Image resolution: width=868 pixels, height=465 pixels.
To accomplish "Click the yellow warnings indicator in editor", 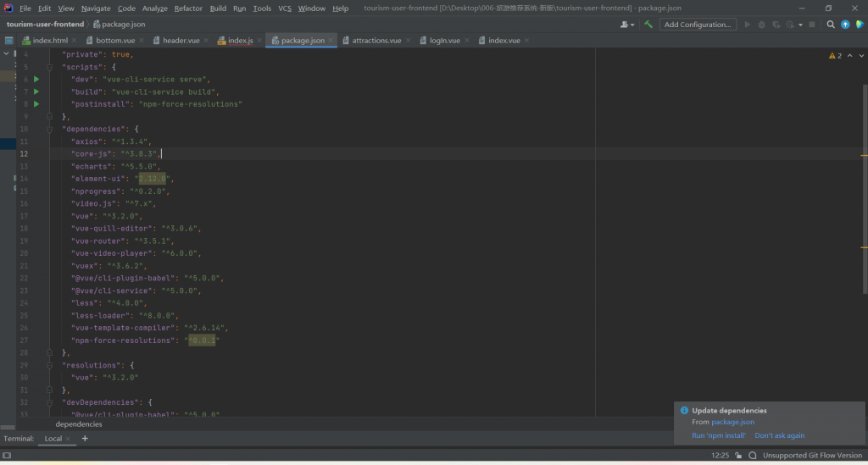I will point(835,56).
